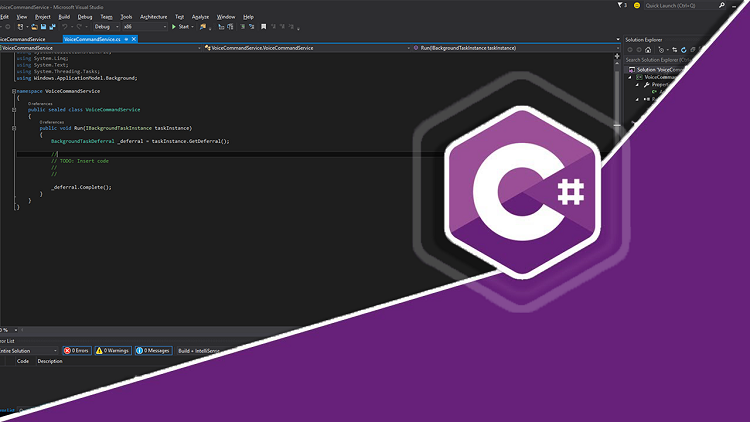Open the Debug menu
Screen dimensions: 750x422
click(85, 17)
